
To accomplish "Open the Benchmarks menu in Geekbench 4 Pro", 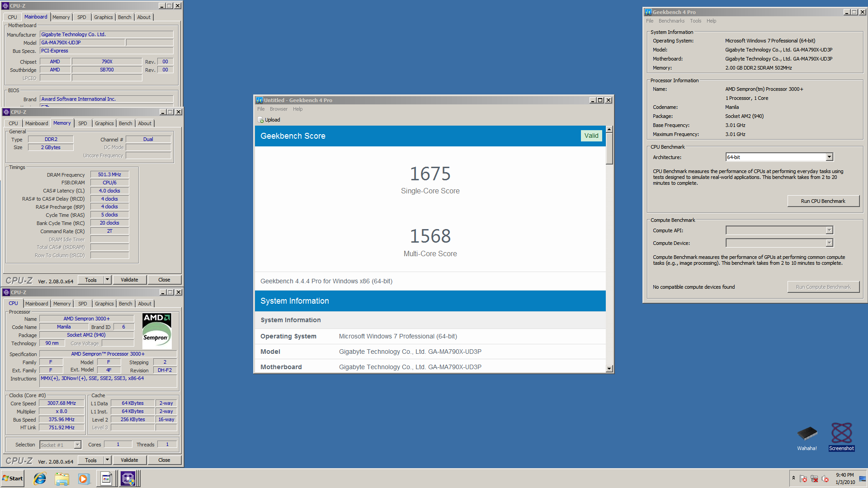I will (671, 21).
